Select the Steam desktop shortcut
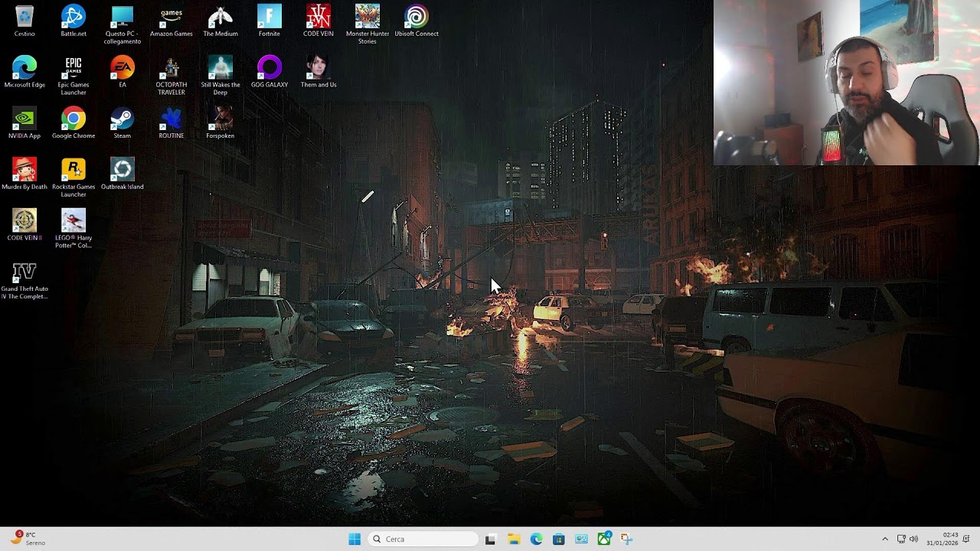The width and height of the screenshot is (980, 551). pos(122,124)
